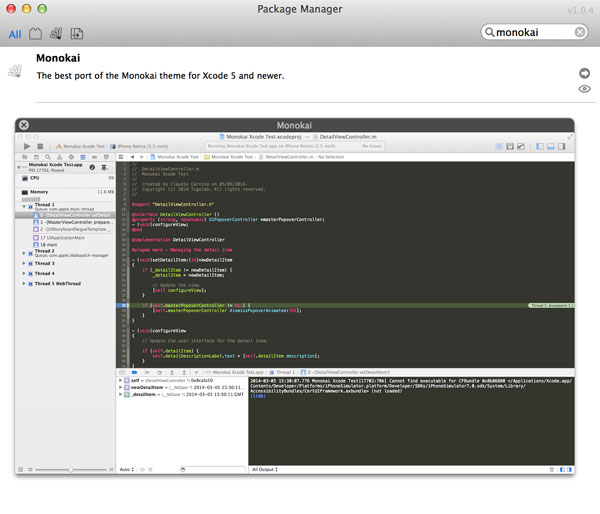The height and width of the screenshot is (514, 600).
Task: Expand Thread 4 in the debug navigator
Action: point(24,274)
